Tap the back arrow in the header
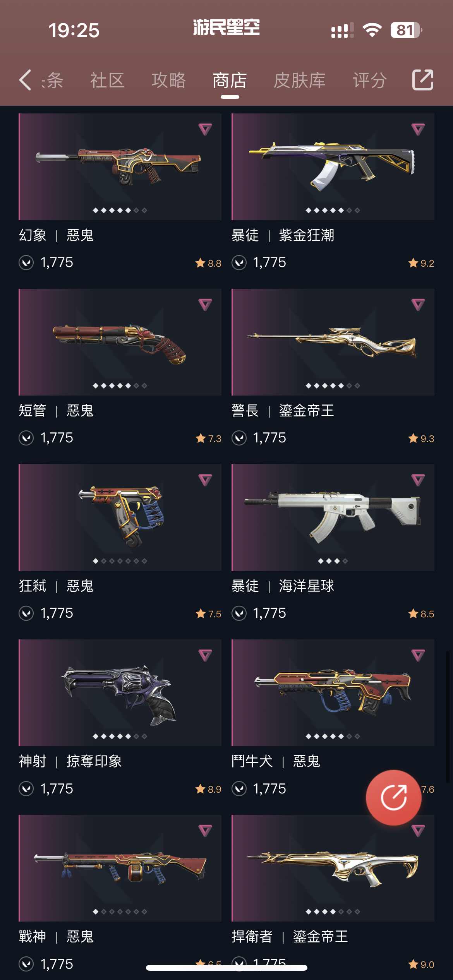This screenshot has height=980, width=453. [25, 80]
